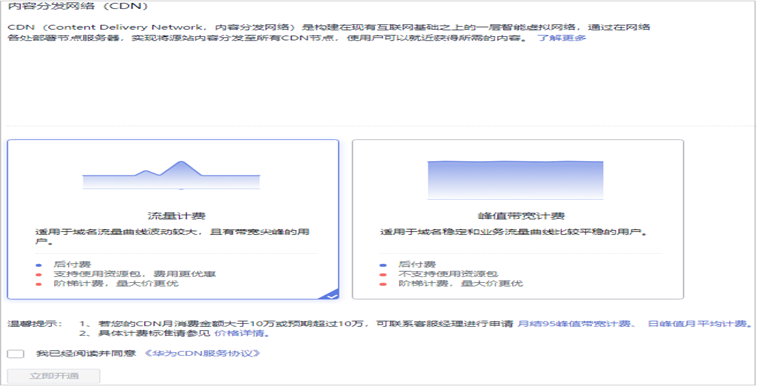Viewport: 758px width, 386px height.
Task: Click the 内容分发网络（CDN） page title
Action: click(x=78, y=6)
